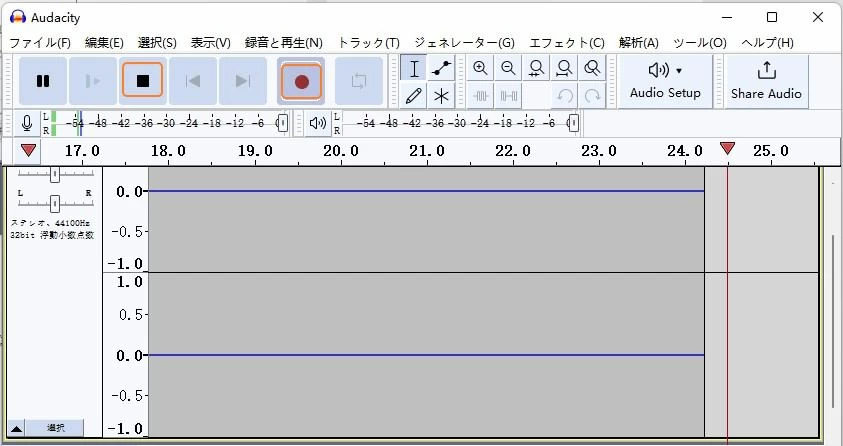Open the Audio Setup dropdown

(665, 81)
